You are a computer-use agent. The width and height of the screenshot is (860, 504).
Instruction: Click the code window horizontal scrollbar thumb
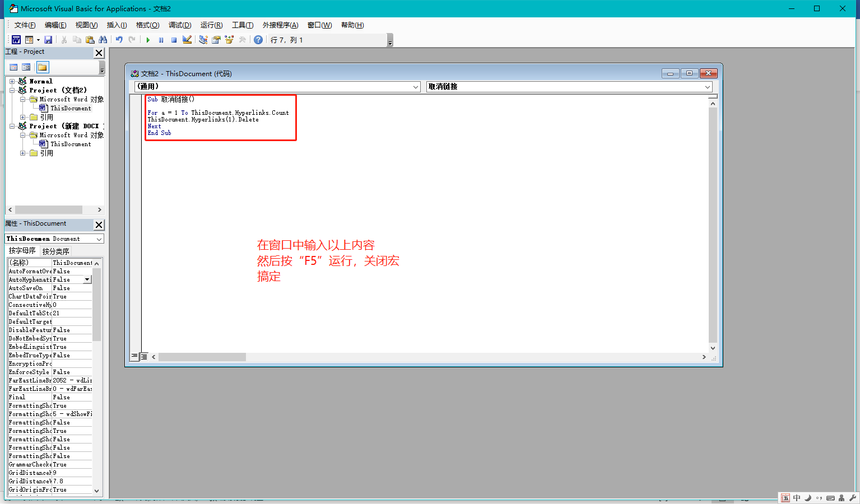click(x=202, y=357)
